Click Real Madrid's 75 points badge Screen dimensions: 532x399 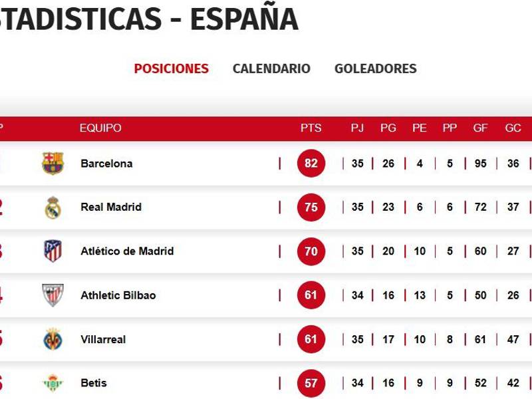coord(311,207)
